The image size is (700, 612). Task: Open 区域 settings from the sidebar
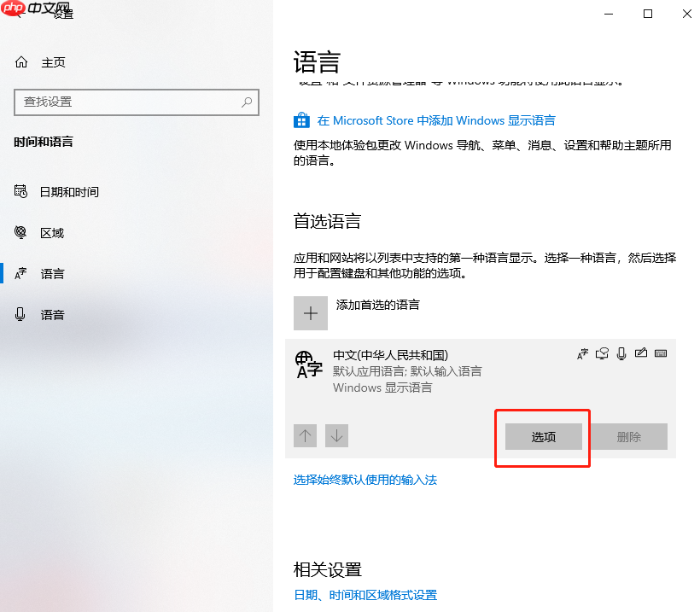coord(52,232)
